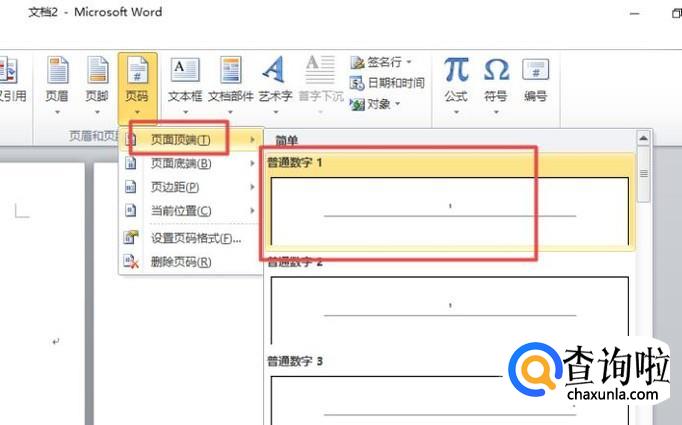Click the gallery scroll-up arrow
682x425 pixels.
(x=643, y=139)
